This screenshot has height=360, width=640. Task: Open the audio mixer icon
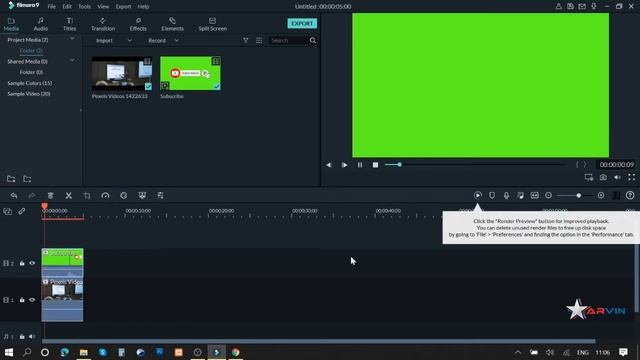pyautogui.click(x=520, y=196)
